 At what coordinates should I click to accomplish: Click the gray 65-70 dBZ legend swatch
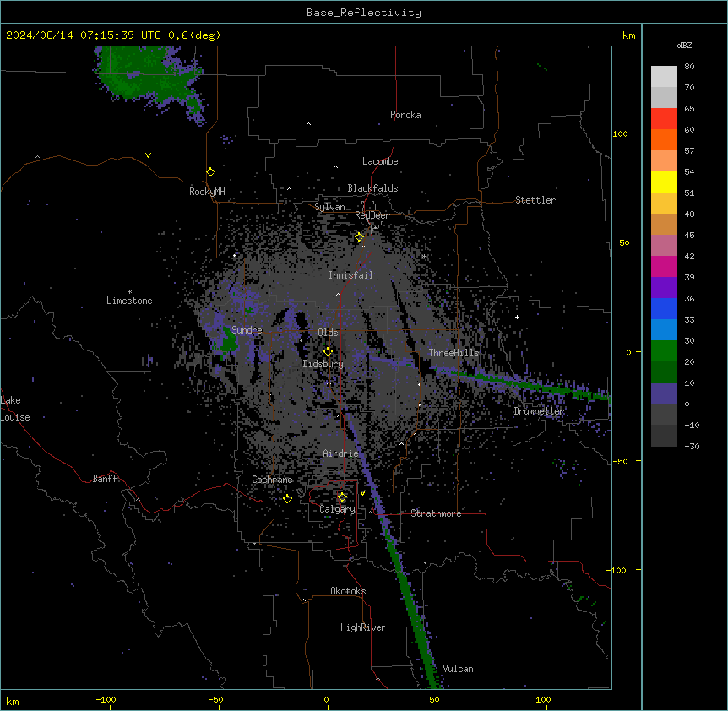tap(664, 97)
